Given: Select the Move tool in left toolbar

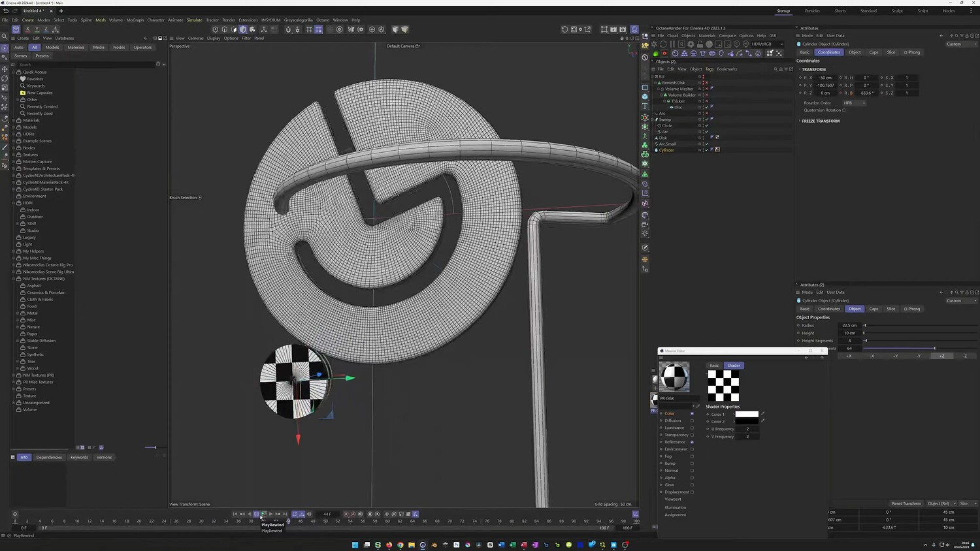Looking at the screenshot, I should click(5, 69).
